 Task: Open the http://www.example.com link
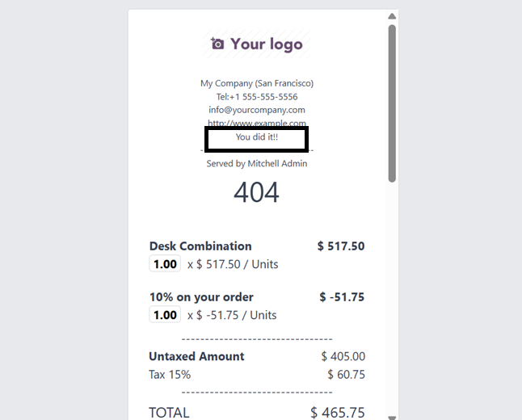click(257, 123)
